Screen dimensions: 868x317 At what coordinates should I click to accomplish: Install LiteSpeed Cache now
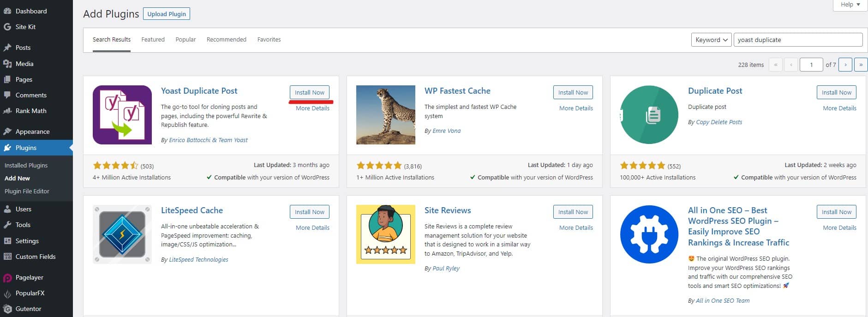pyautogui.click(x=310, y=212)
